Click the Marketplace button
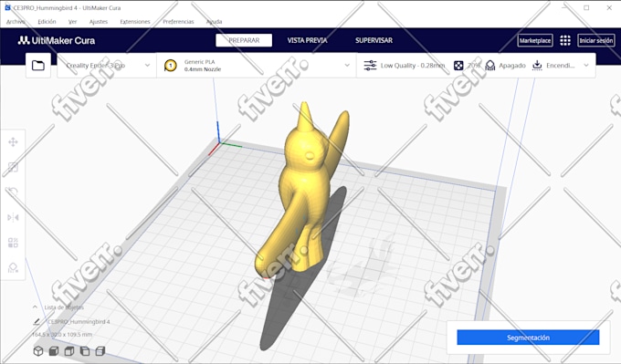Viewport: 621px width, 364px height. pos(535,40)
